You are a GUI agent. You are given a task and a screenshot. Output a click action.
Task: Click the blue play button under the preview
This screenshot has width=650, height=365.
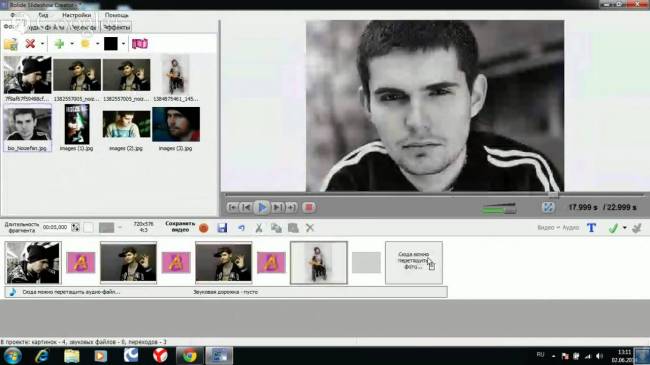262,207
